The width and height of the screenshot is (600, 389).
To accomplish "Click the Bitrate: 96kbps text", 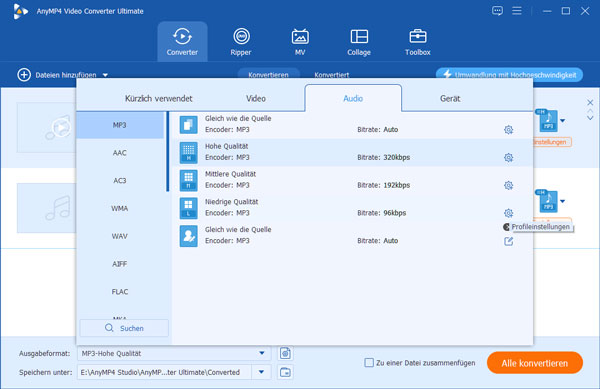I will pyautogui.click(x=382, y=213).
